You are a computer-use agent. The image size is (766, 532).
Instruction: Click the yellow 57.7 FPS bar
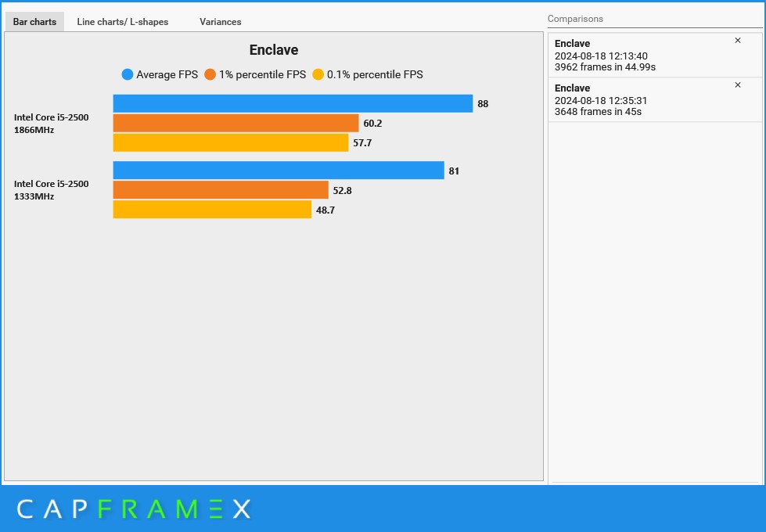(x=231, y=142)
